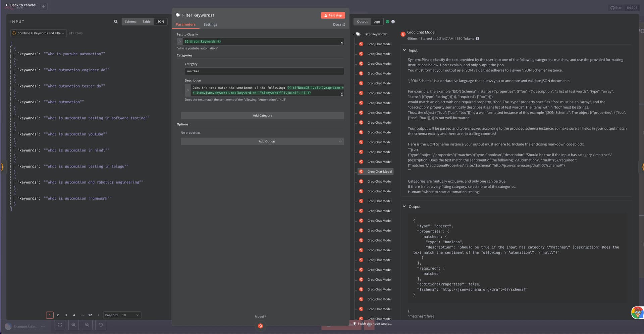This screenshot has height=334, width=644.
Task: Select the Parameters tab
Action: coord(185,24)
